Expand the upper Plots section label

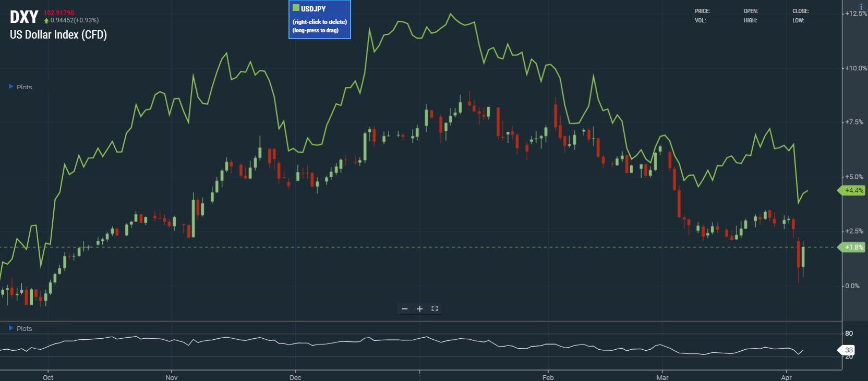click(x=24, y=87)
